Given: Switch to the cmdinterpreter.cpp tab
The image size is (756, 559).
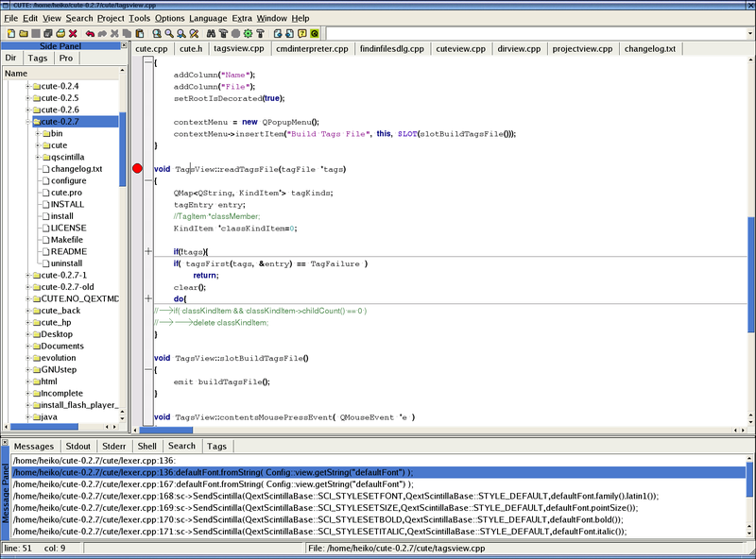Looking at the screenshot, I should point(312,49).
